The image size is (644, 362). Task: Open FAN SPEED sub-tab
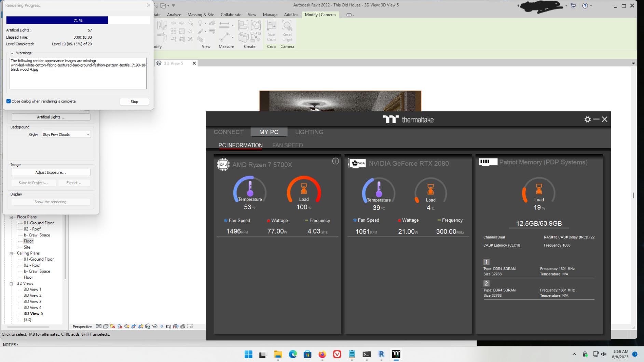pyautogui.click(x=287, y=145)
